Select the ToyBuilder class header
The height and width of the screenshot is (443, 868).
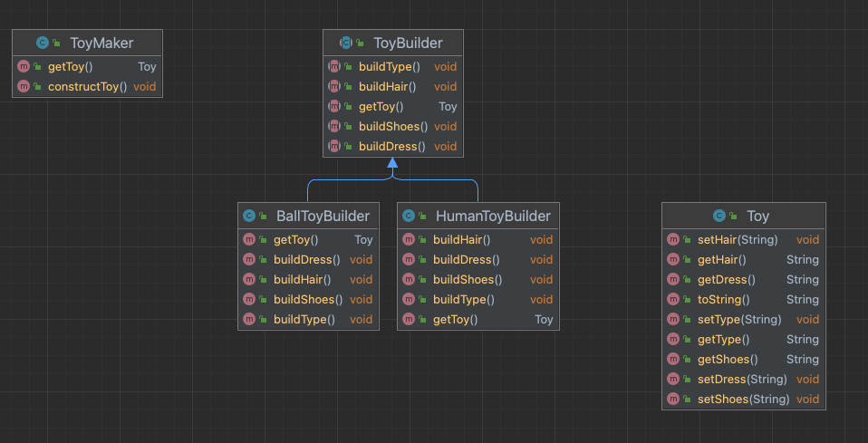pyautogui.click(x=393, y=43)
